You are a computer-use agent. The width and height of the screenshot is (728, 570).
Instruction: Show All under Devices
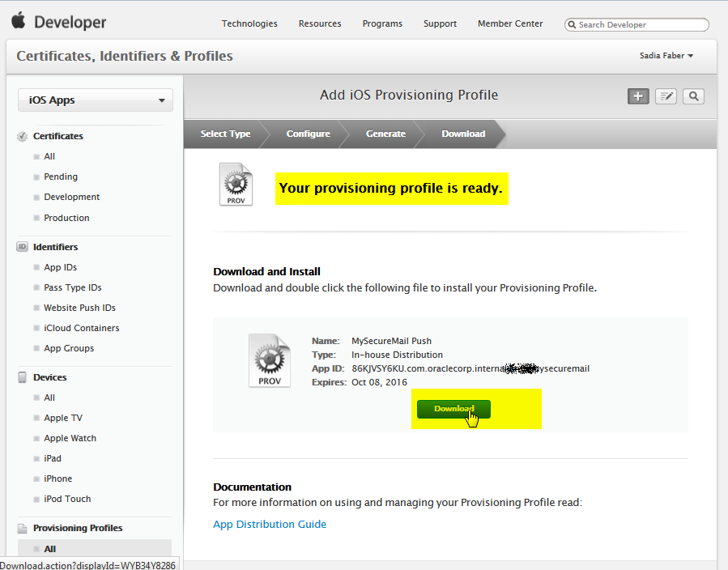[49, 398]
